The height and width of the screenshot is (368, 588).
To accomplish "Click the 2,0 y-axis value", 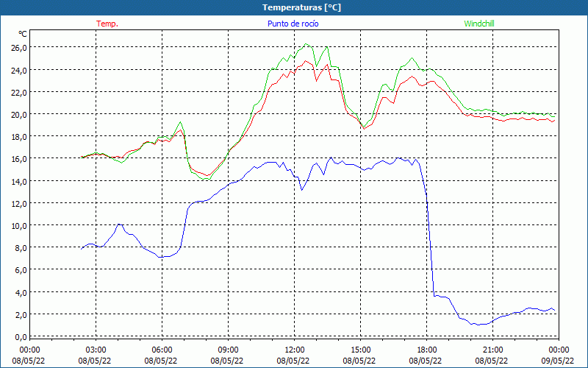I will tap(21, 315).
